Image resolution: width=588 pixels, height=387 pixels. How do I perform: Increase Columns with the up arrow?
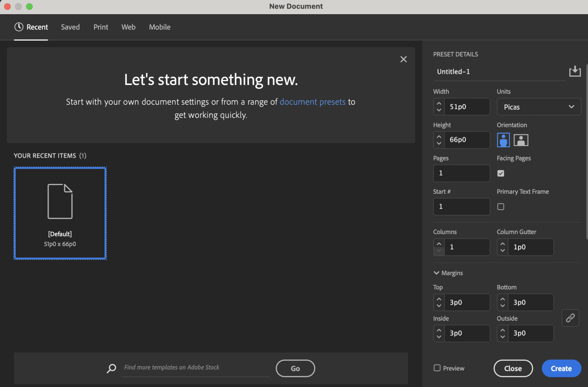[x=439, y=244]
